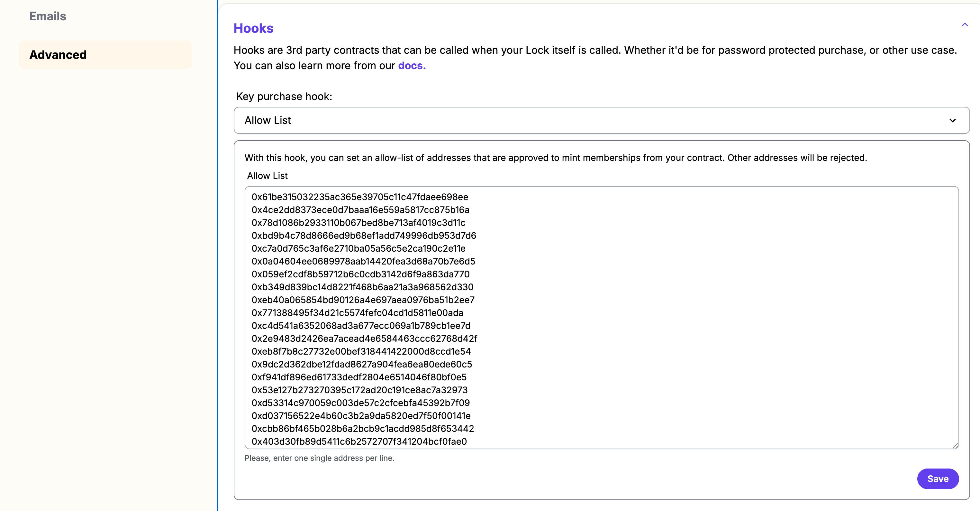
Task: Open the Emails settings tab
Action: point(48,16)
